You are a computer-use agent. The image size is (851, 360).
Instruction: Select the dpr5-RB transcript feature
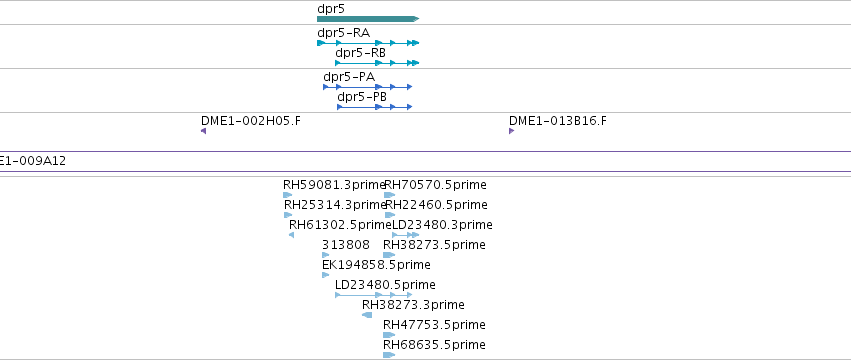tap(377, 63)
